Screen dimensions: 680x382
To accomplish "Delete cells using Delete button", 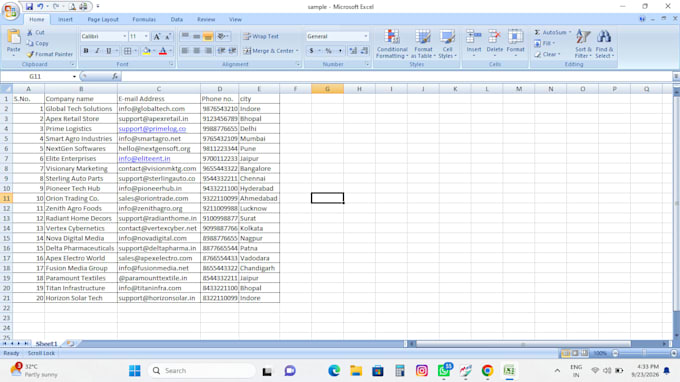I will (x=494, y=42).
